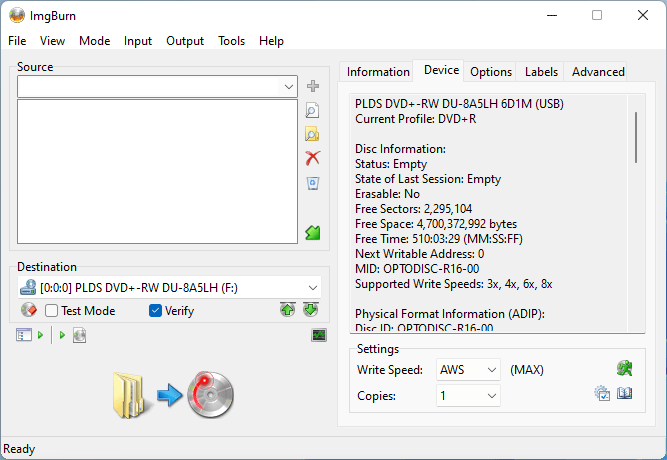Open the Destination drive dropdown
This screenshot has height=460, width=667.
313,288
